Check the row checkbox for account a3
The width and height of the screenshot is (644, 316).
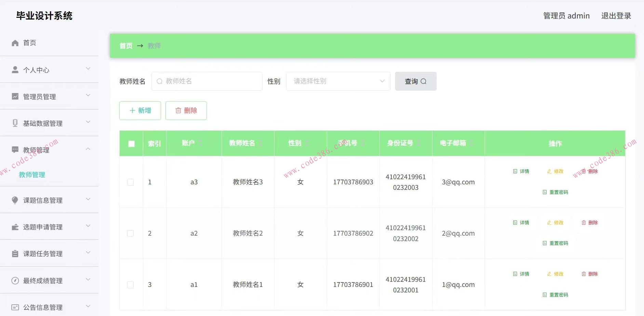pyautogui.click(x=131, y=182)
